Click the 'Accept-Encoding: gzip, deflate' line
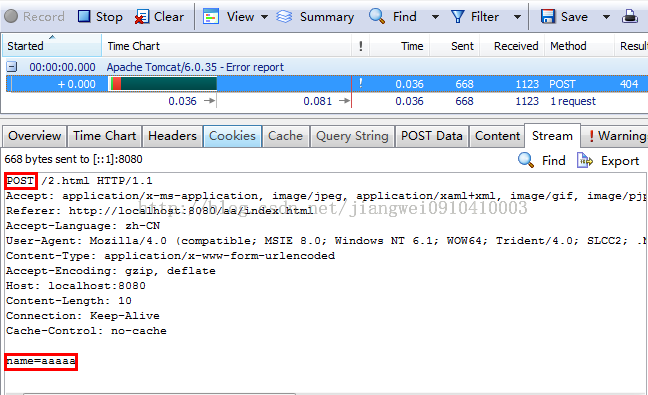 111,271
